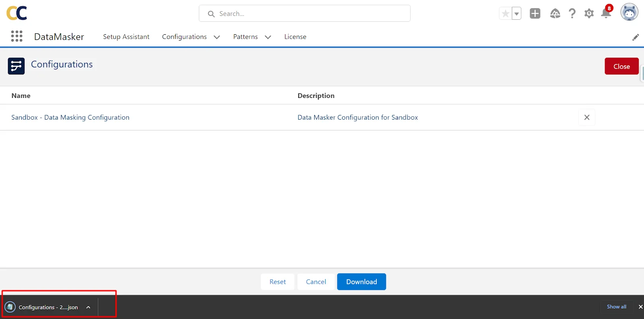The image size is (644, 319).
Task: Open the notifications bell
Action: coord(606,13)
